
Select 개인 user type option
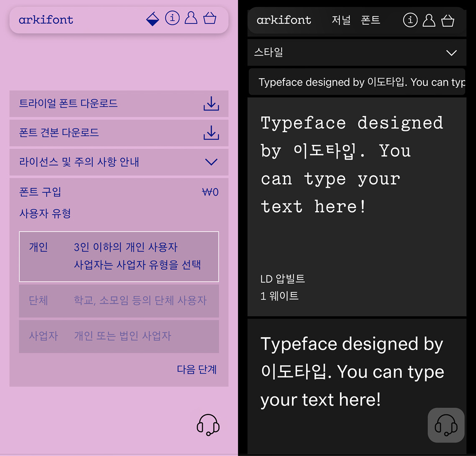click(119, 256)
